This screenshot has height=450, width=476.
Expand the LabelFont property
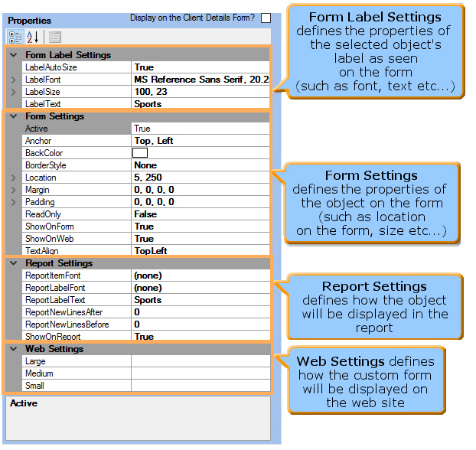coord(12,80)
